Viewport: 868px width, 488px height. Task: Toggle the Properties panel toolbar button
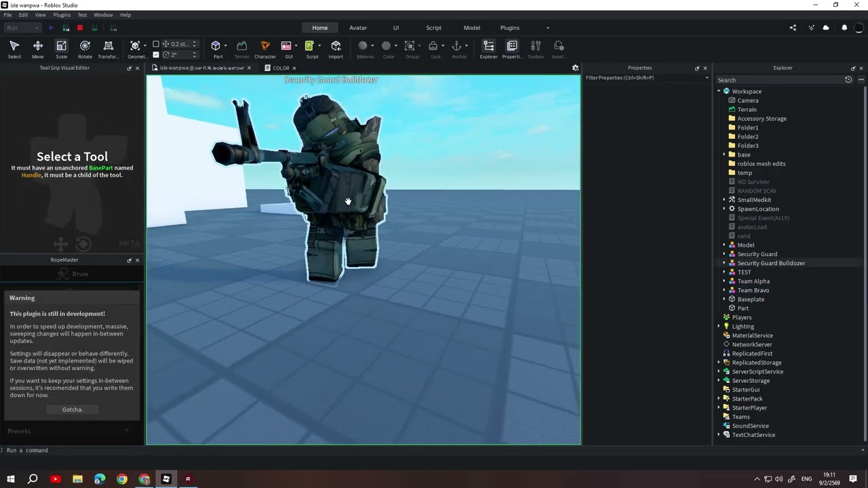(512, 49)
